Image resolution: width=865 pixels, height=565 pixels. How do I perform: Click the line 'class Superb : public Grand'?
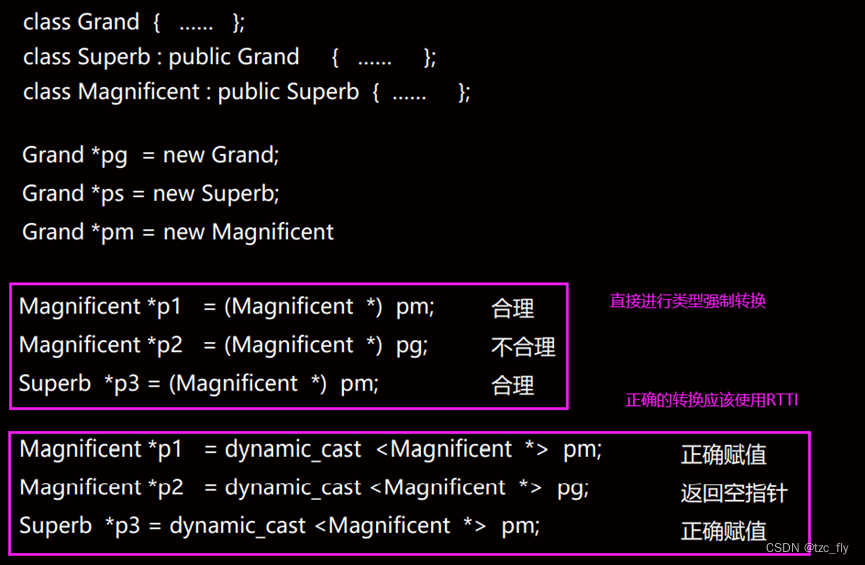click(161, 57)
